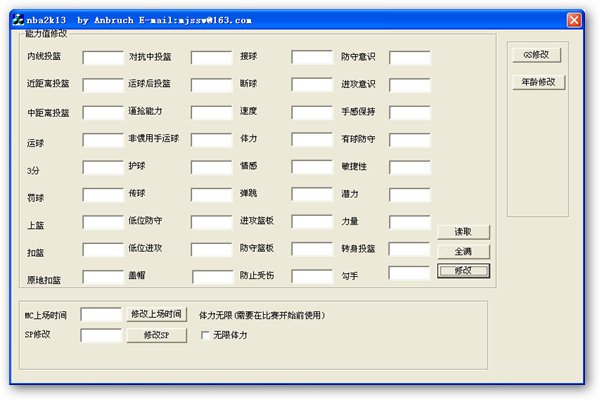
Task: Click the 读取 button
Action: coord(463,232)
